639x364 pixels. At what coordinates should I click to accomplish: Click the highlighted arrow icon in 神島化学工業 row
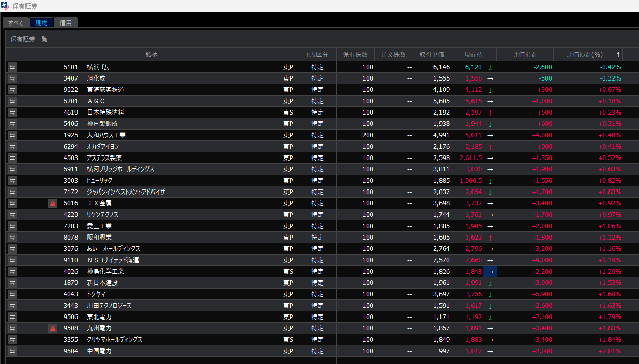coord(490,272)
